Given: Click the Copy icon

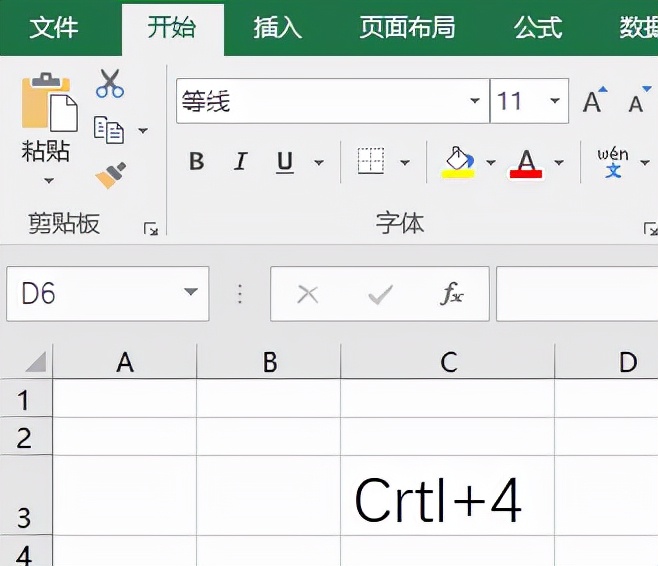Looking at the screenshot, I should 109,130.
